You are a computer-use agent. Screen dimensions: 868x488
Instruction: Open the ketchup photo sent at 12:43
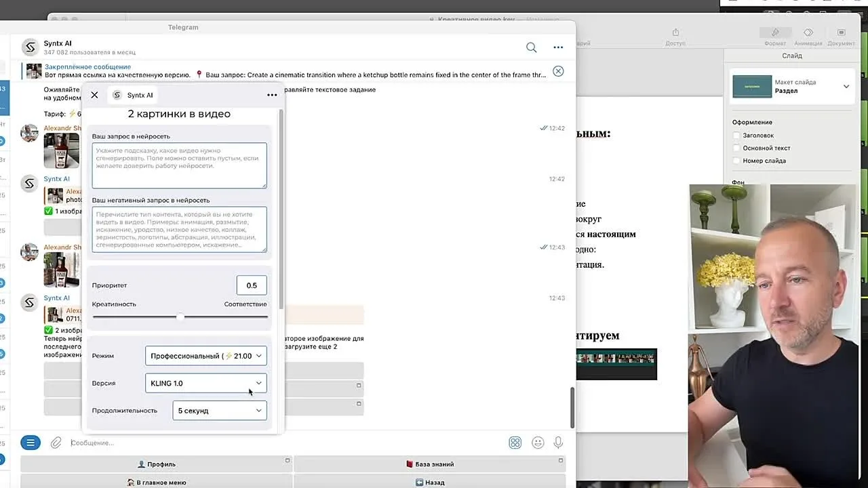tap(62, 269)
